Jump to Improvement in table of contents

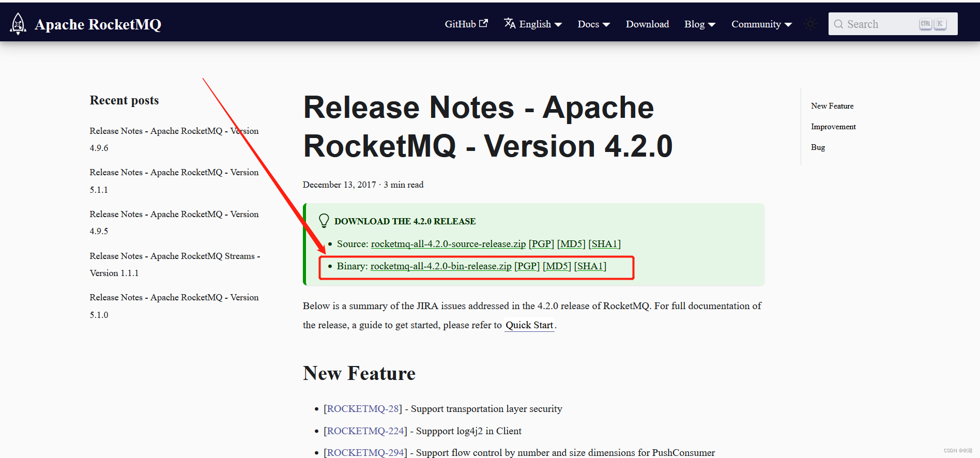[x=833, y=127]
